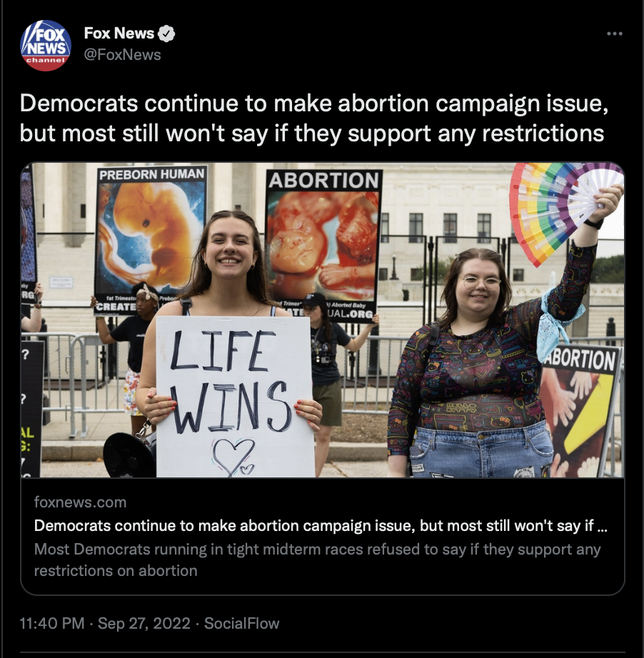This screenshot has height=658, width=644.
Task: Click the small ABORTION sign beside the barricade
Action: pos(580,411)
